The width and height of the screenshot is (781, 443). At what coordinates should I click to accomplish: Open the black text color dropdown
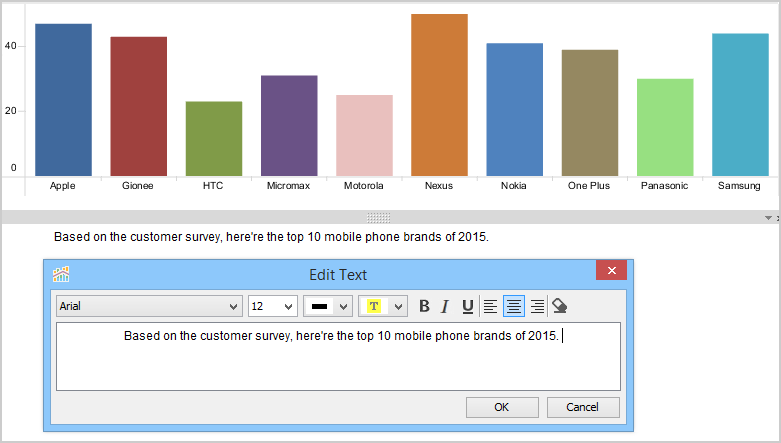(328, 306)
